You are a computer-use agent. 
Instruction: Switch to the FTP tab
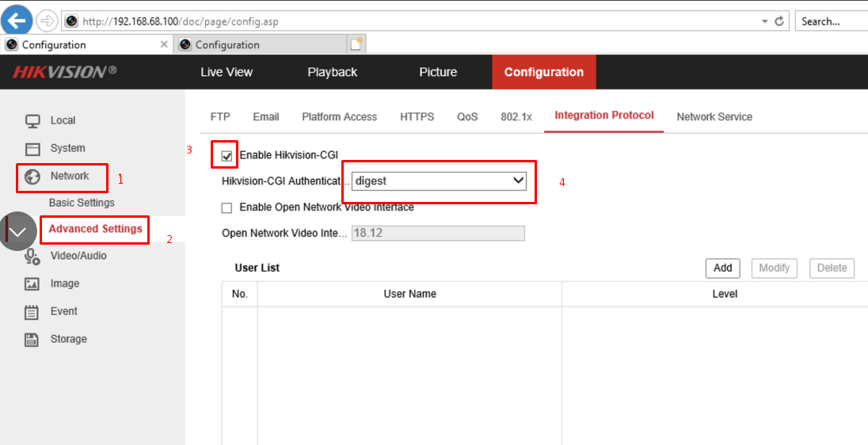pyautogui.click(x=220, y=116)
